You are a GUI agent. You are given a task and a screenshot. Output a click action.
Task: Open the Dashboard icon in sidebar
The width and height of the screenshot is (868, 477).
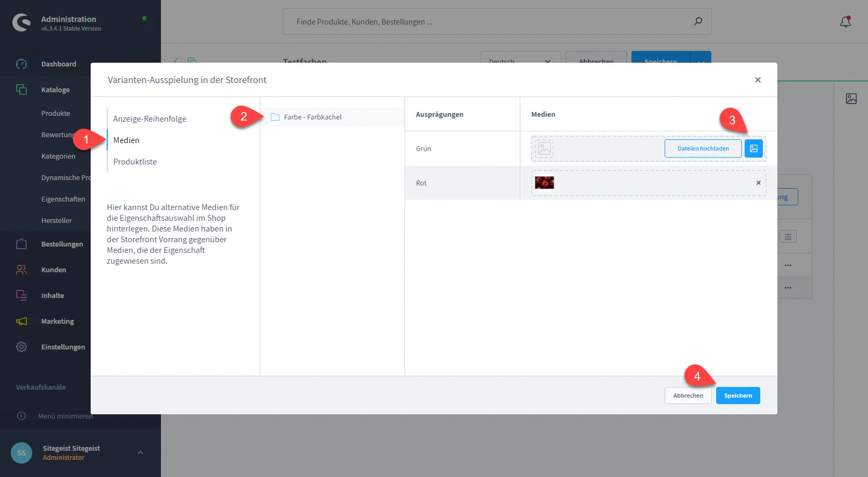pos(21,64)
